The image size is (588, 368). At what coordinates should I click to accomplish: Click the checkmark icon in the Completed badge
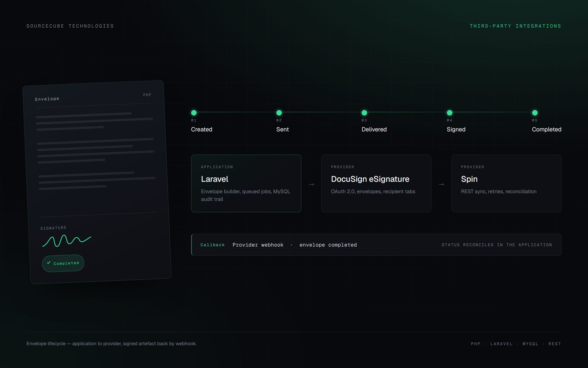(49, 263)
